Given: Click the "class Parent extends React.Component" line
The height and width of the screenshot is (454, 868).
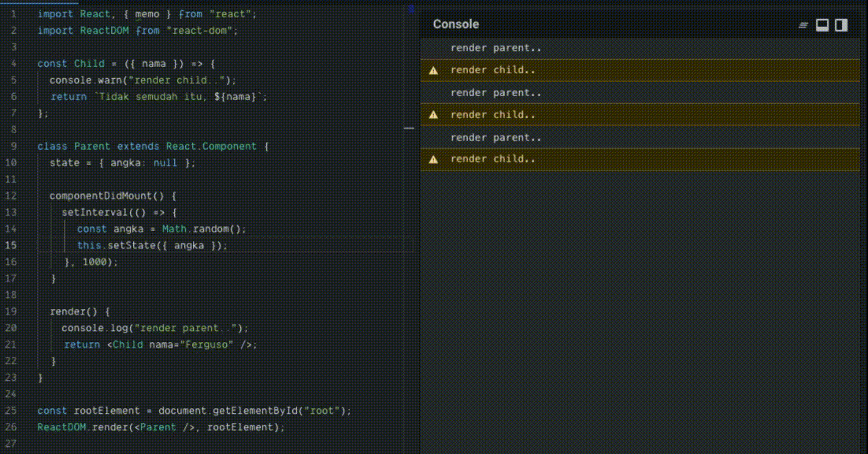Looking at the screenshot, I should (153, 147).
